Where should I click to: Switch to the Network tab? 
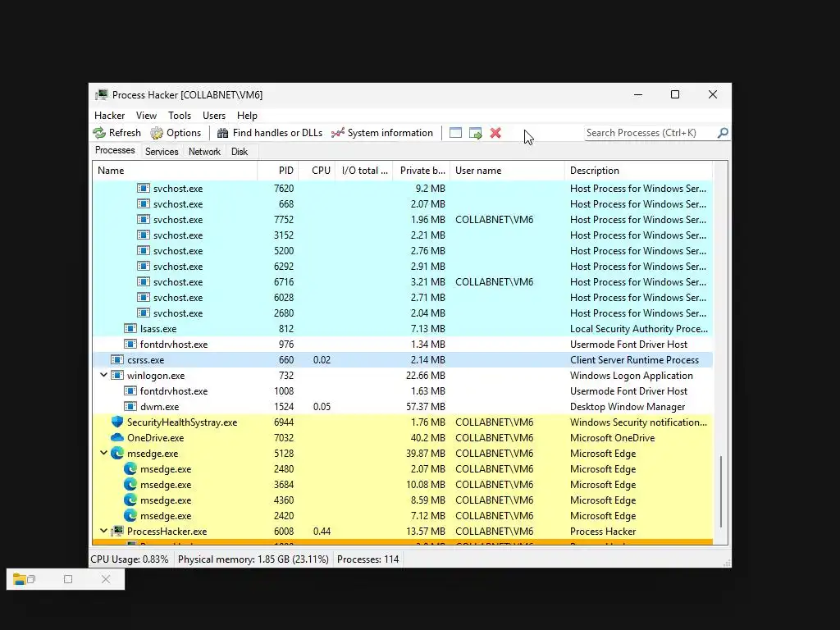pos(204,152)
